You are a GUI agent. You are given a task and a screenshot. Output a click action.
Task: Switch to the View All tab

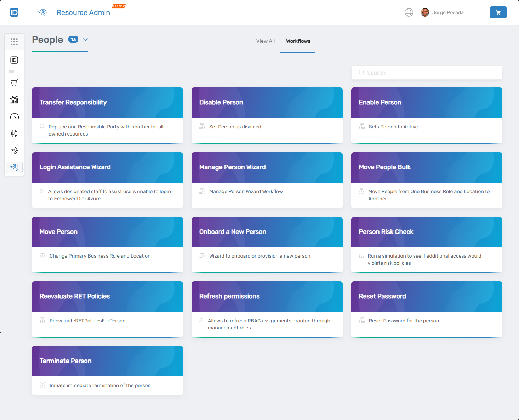(265, 41)
